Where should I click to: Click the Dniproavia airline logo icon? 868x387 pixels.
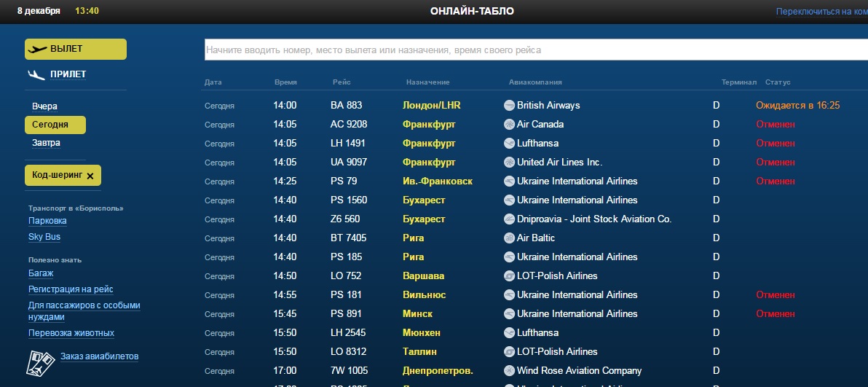coord(509,219)
